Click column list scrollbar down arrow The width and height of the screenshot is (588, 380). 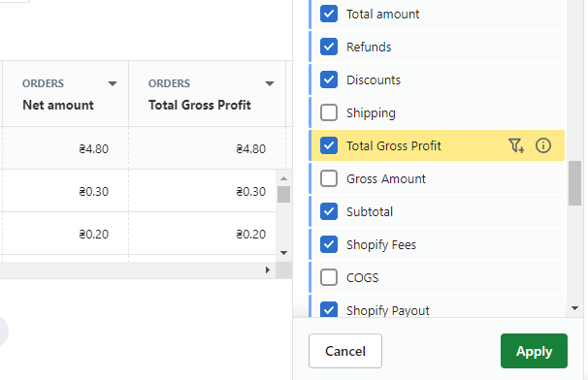(574, 308)
